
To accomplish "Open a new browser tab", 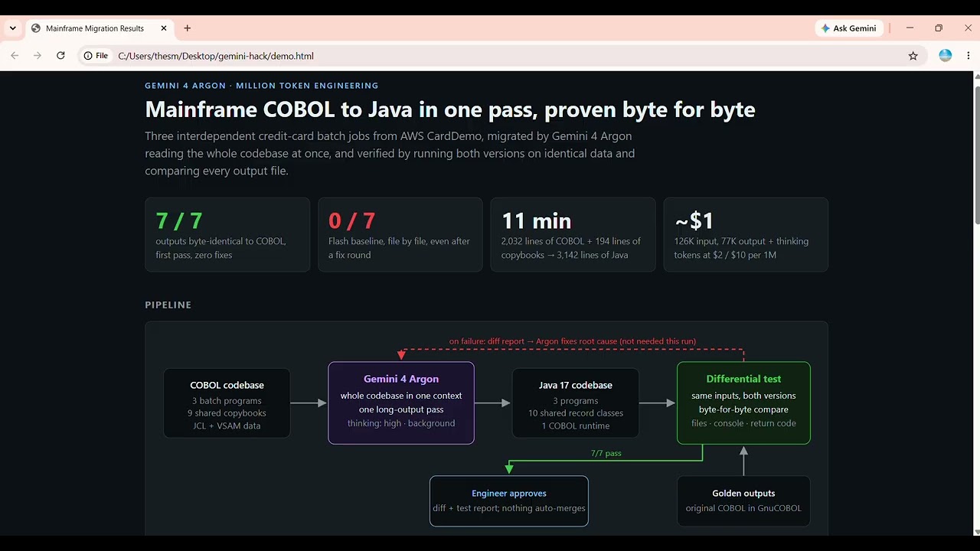I will point(188,28).
